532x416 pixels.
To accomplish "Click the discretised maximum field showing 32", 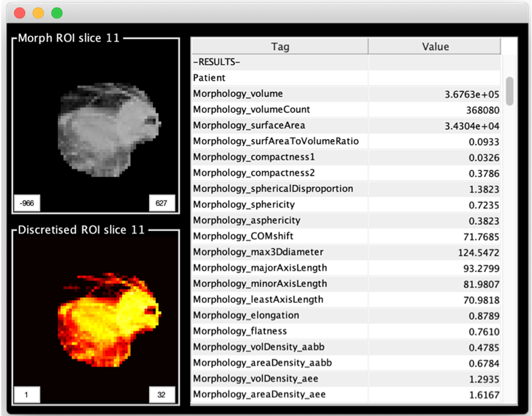I will coord(162,395).
